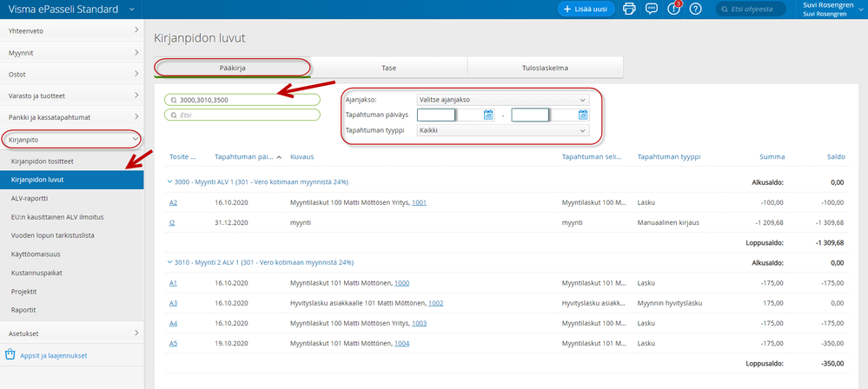
Task: Open voucher A5 link
Action: coord(173,343)
